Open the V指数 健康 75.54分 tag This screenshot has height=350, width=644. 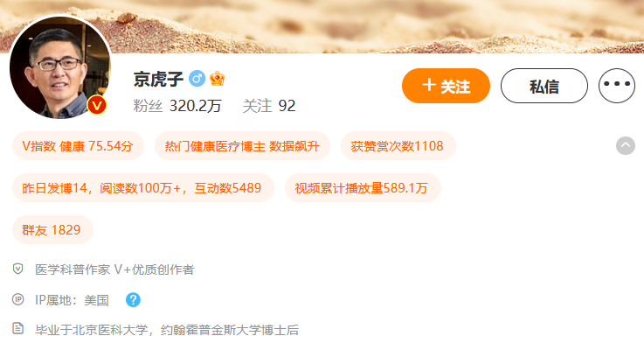click(78, 146)
